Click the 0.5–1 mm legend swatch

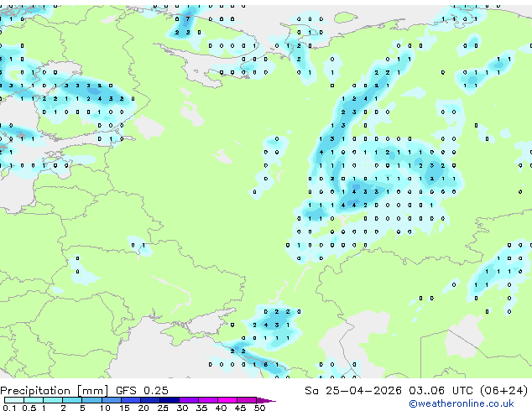point(34,400)
